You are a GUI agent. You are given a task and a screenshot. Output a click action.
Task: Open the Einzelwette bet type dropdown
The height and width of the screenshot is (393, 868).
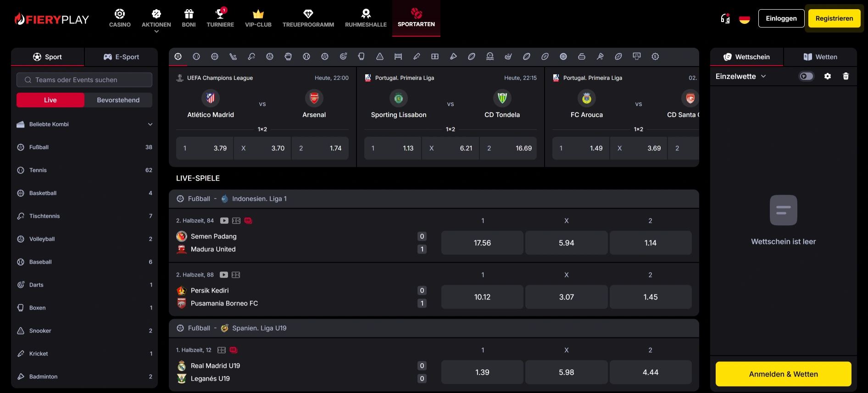(741, 76)
